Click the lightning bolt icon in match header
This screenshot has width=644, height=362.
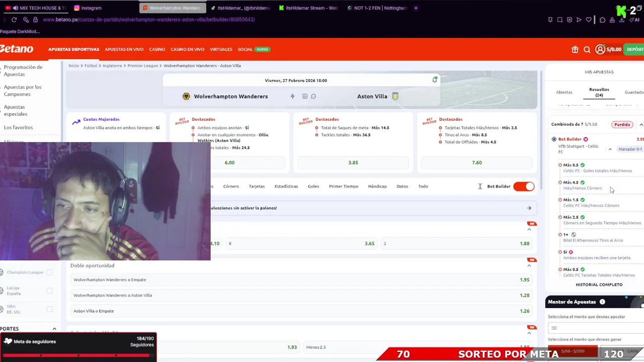(x=292, y=96)
